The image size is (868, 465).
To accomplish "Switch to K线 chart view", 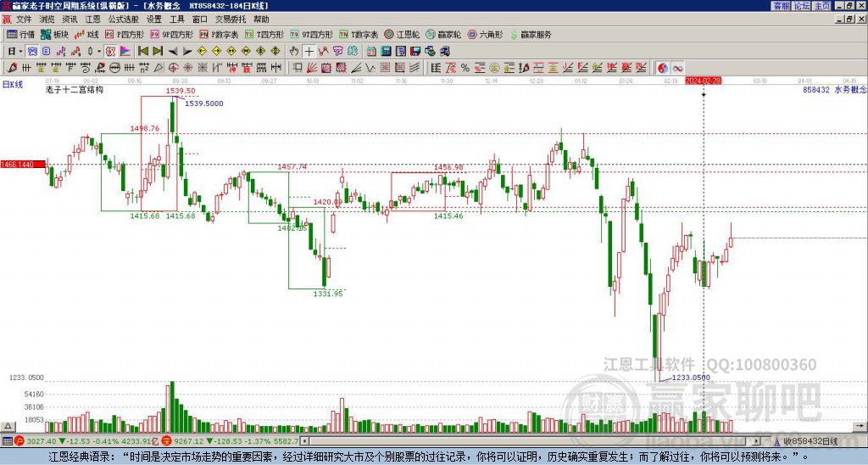I will (86, 34).
